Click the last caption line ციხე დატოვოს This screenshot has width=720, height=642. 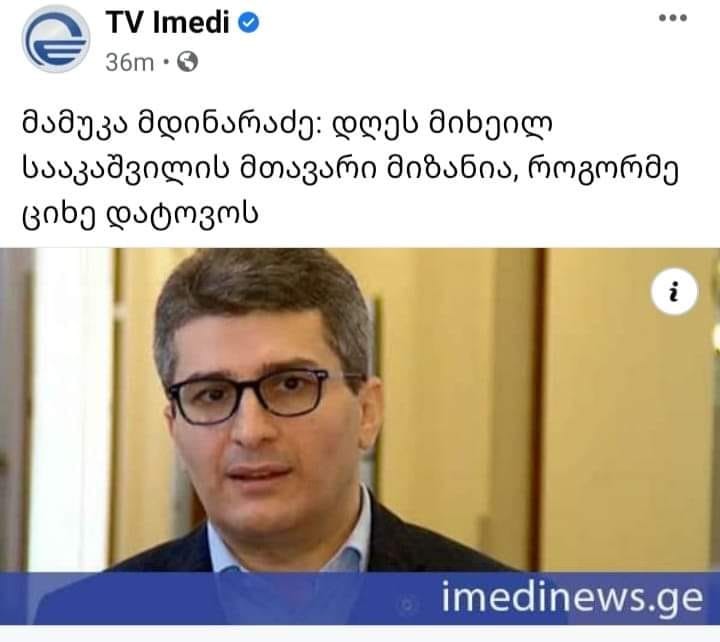click(140, 213)
